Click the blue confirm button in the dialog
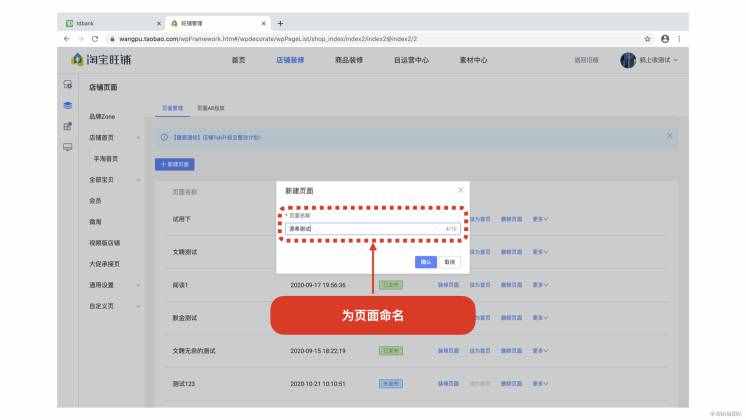Screen dimensions: 746x420 click(x=426, y=262)
